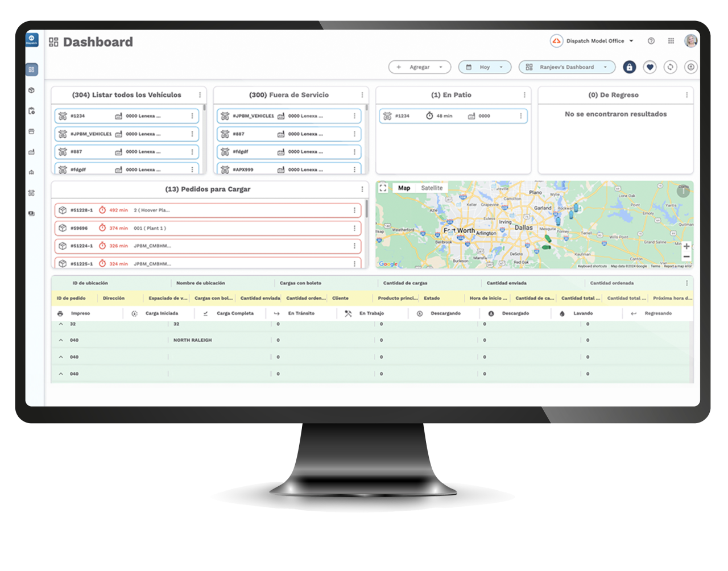Select the Map view tab
This screenshot has width=728, height=571.
[x=404, y=188]
